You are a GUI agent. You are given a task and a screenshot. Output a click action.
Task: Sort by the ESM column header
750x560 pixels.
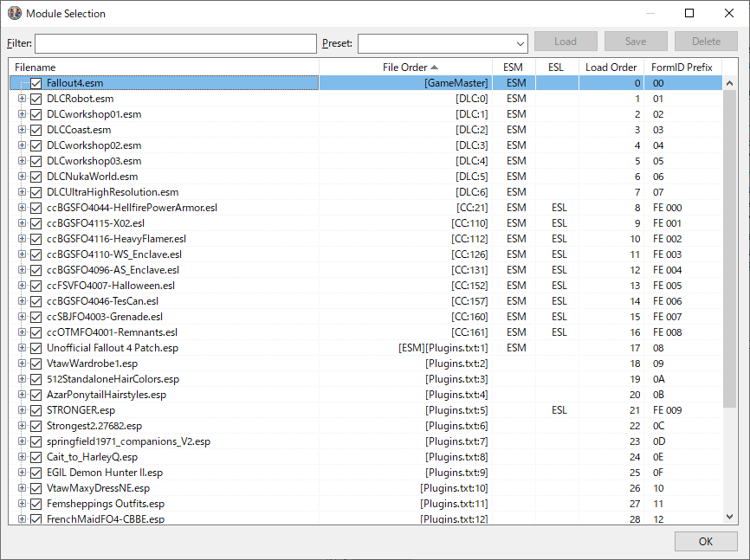pyautogui.click(x=514, y=68)
